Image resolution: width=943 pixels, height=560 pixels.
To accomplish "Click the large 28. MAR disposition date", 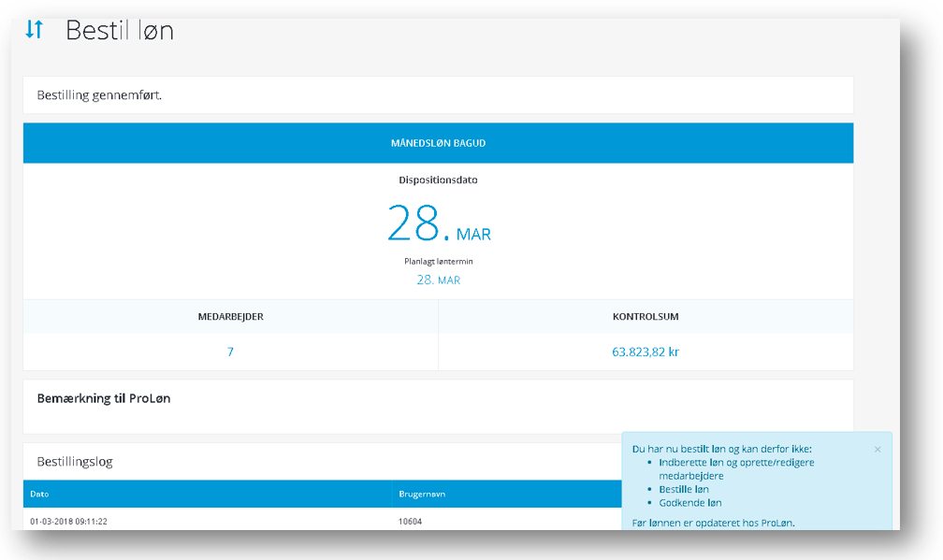I will [x=438, y=224].
